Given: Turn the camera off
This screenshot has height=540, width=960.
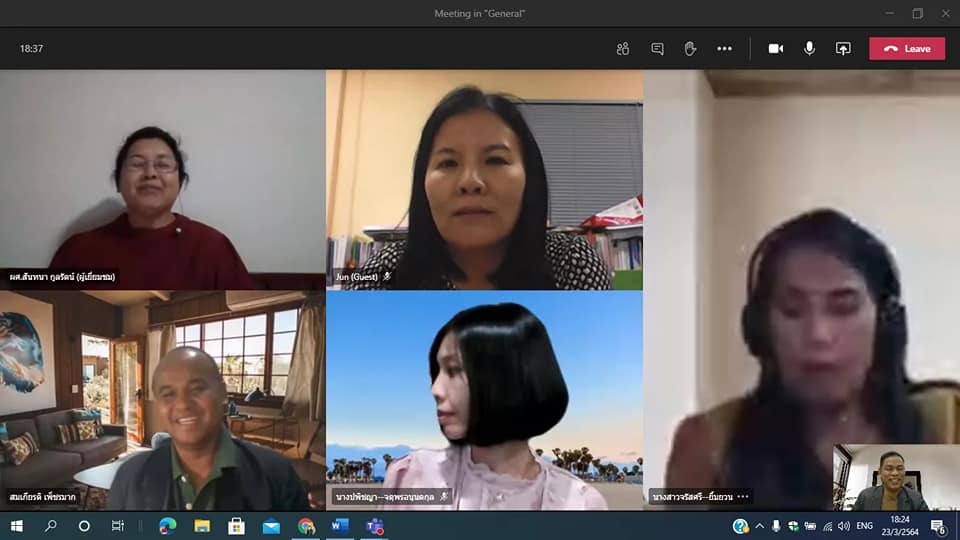Looking at the screenshot, I should 775,48.
